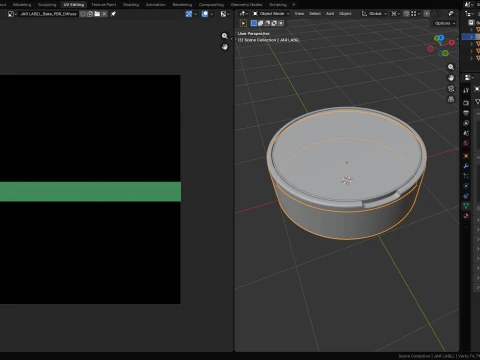Open the Geometry Nodes workspace tab
The image size is (480, 360).
click(247, 5)
